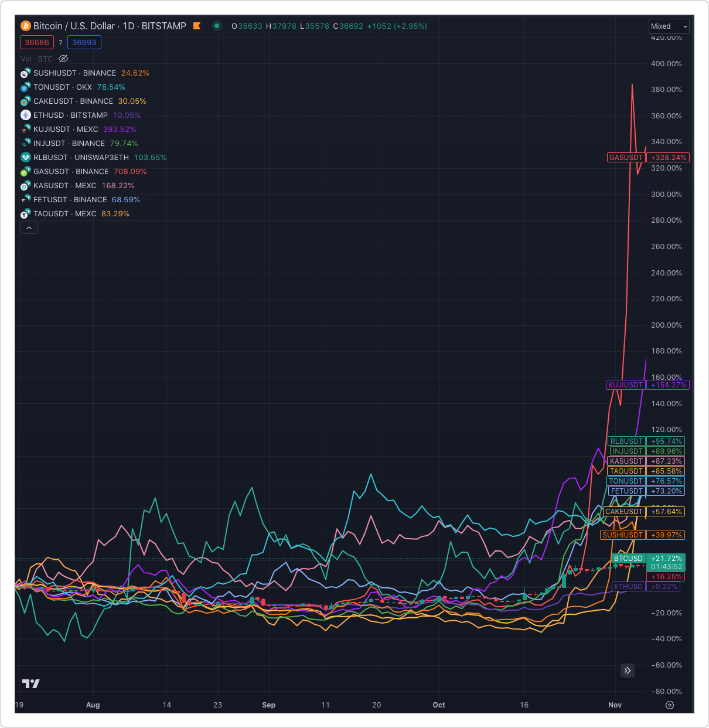Viewport: 709px width, 728px height.
Task: Click the red 36686 sell price button
Action: point(37,42)
